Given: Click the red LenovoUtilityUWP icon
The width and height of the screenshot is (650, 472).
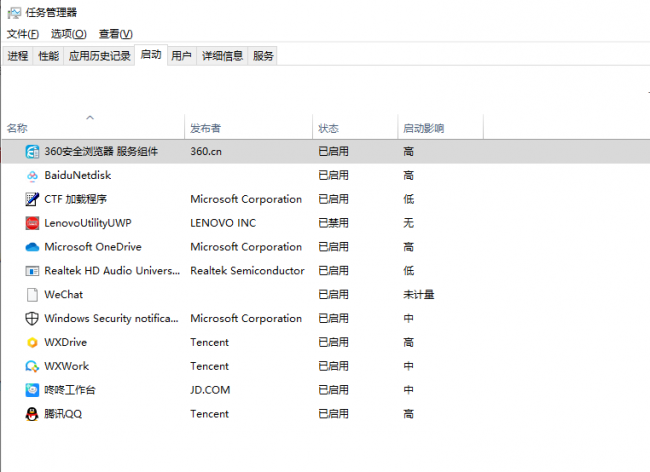Looking at the screenshot, I should [32, 223].
